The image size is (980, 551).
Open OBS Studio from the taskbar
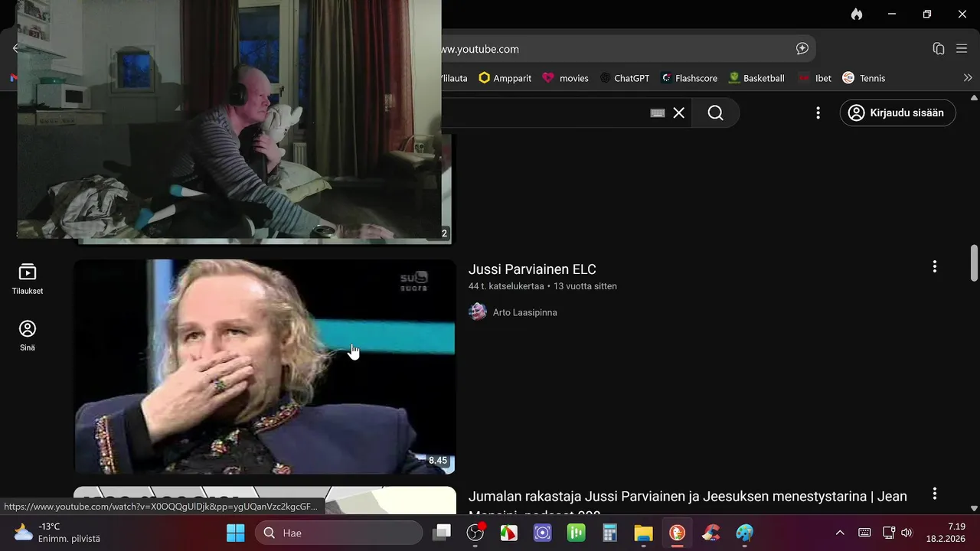point(475,533)
